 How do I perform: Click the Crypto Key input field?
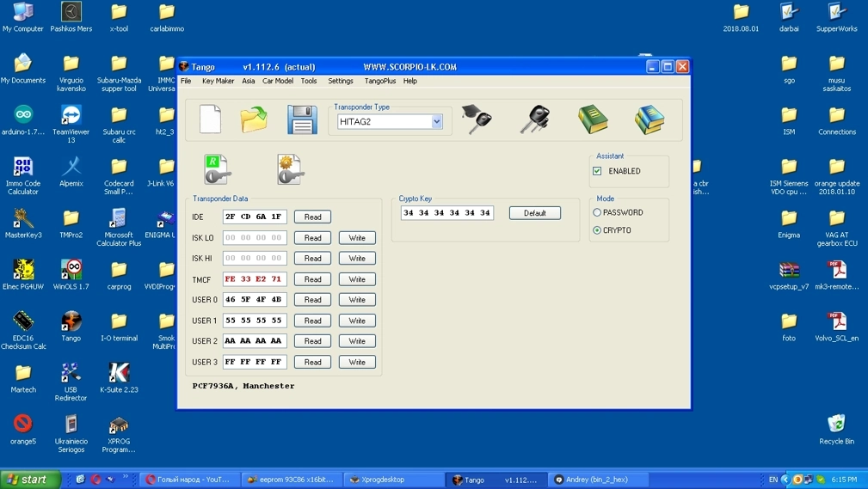point(446,213)
